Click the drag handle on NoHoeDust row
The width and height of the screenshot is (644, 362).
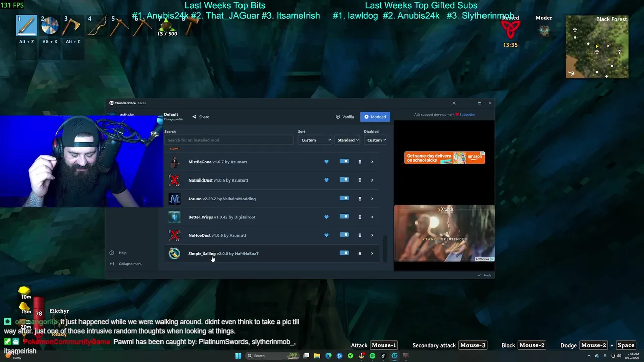point(360,235)
